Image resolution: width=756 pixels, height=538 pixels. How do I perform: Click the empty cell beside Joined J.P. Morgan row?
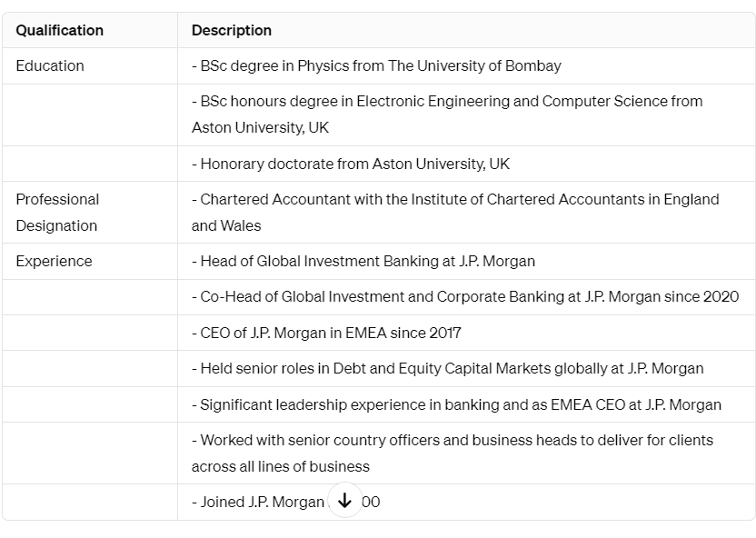(x=90, y=502)
